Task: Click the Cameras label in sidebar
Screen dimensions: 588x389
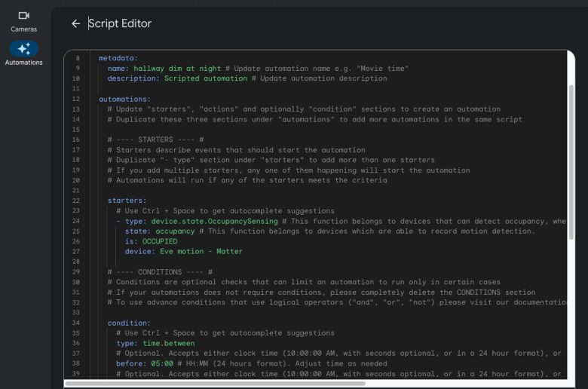Action: [x=23, y=29]
